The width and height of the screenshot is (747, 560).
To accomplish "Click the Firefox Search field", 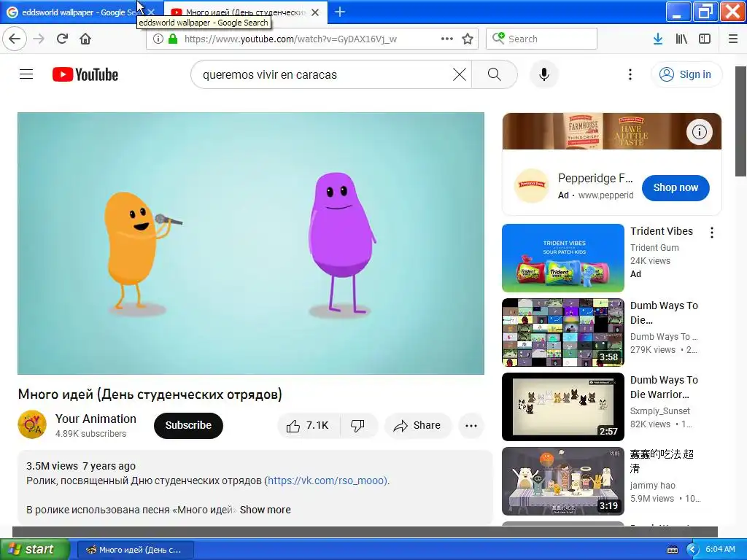I will click(x=541, y=39).
